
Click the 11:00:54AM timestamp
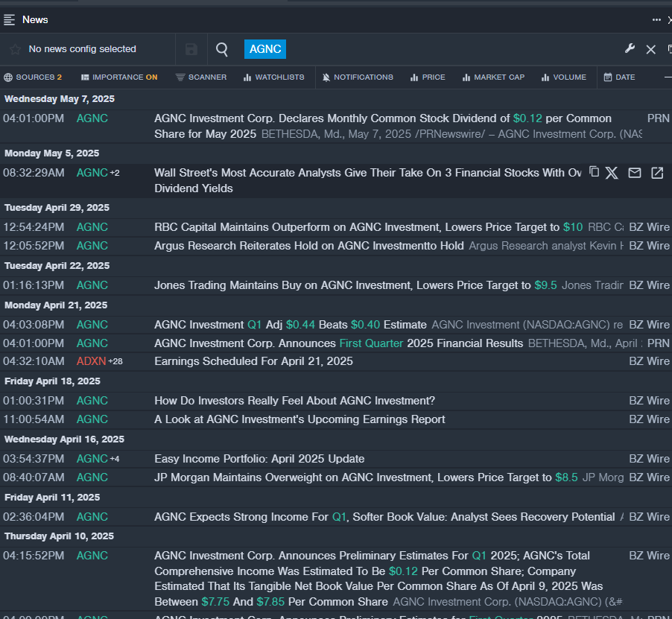tap(34, 419)
